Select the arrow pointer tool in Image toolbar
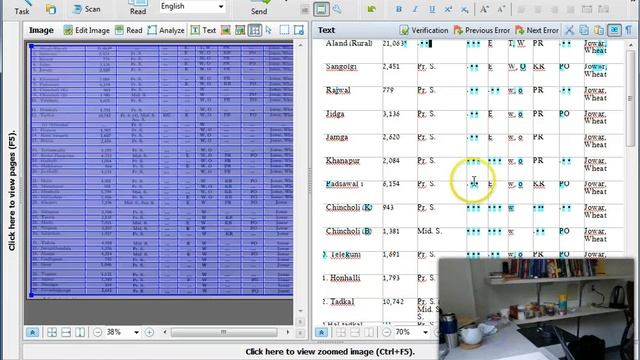This screenshot has width=640, height=360. pyautogui.click(x=268, y=30)
